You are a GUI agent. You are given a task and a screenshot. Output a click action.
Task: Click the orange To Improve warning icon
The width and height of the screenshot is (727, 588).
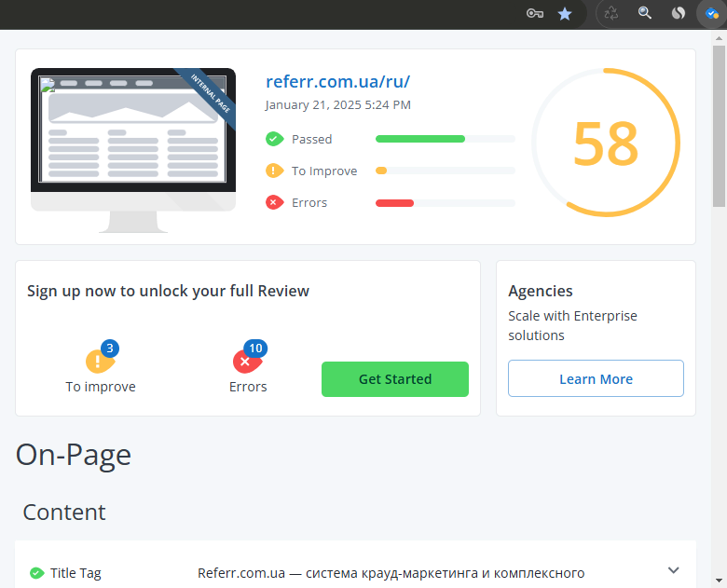[274, 171]
